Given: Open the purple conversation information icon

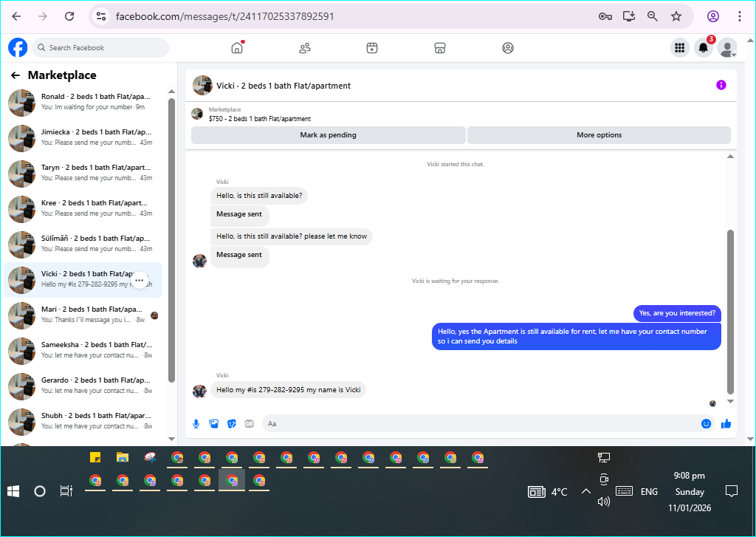Looking at the screenshot, I should [721, 86].
